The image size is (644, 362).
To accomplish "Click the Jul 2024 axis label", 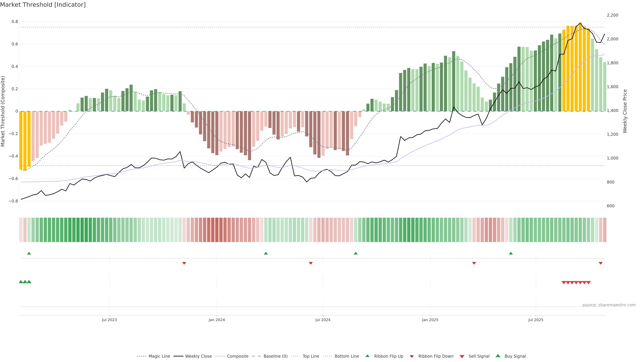I will pos(323,320).
